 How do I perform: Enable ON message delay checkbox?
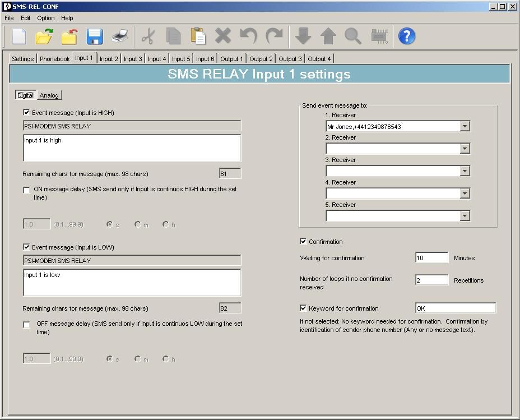coord(26,190)
